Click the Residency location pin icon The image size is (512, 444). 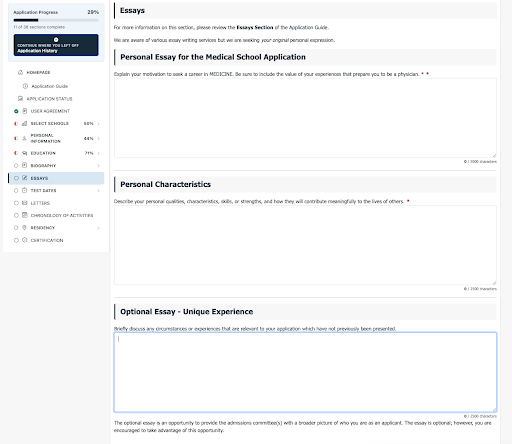[25, 228]
